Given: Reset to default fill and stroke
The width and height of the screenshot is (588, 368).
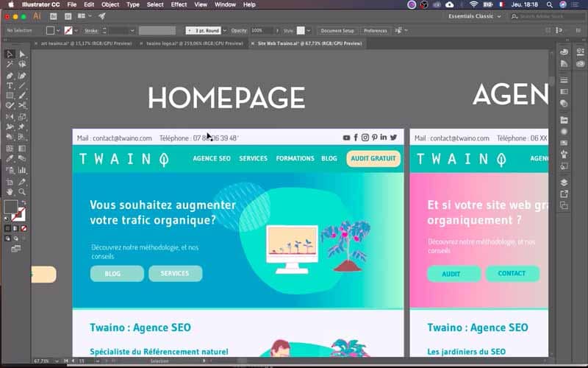Looking at the screenshot, I should click(7, 219).
